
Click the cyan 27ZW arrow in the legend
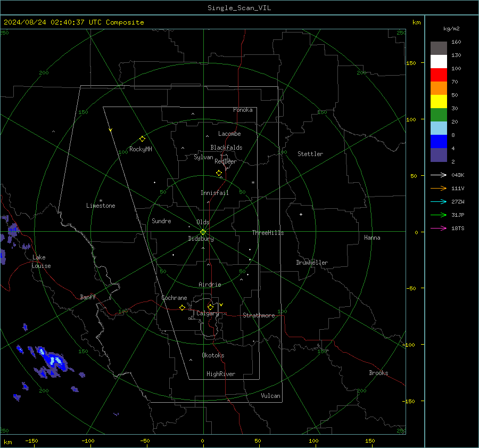(x=439, y=201)
